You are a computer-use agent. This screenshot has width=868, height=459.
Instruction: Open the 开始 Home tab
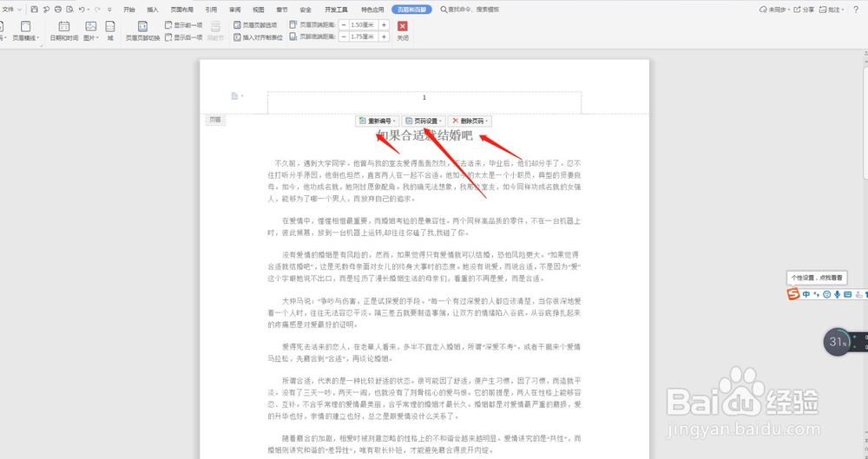[x=129, y=10]
